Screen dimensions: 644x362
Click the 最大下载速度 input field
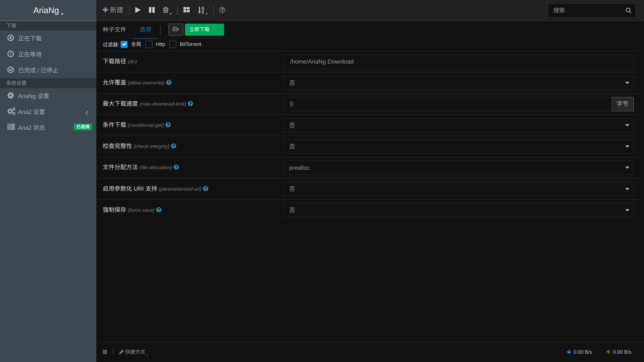(x=447, y=104)
